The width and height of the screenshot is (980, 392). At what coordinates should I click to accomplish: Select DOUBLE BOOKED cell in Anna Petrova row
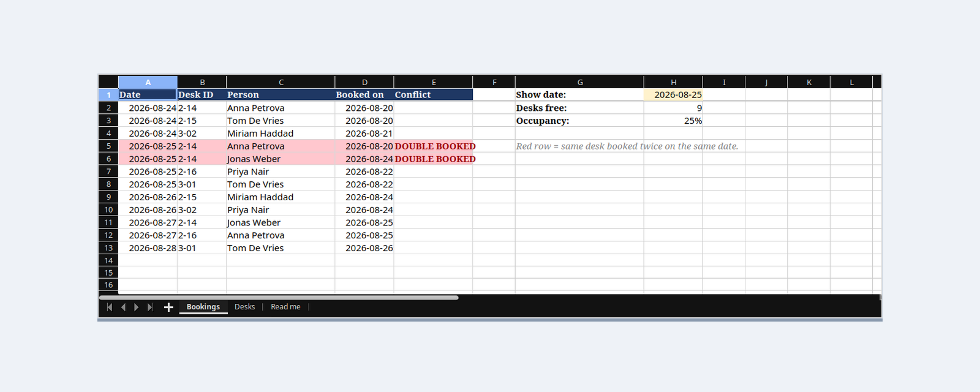pos(433,146)
